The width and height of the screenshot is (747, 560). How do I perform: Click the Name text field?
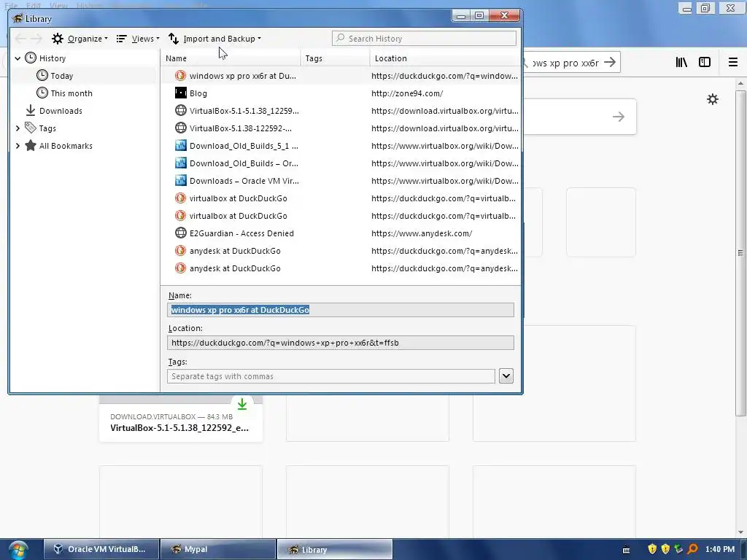click(341, 310)
